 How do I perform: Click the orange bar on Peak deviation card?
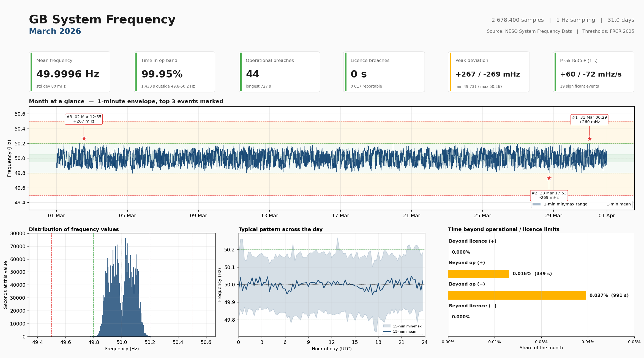pos(450,72)
